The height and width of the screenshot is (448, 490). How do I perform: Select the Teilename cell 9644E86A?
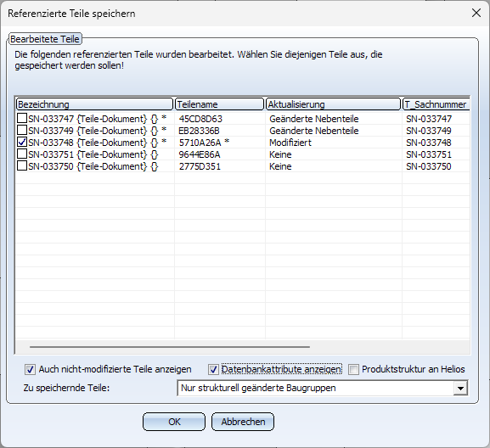[200, 154]
